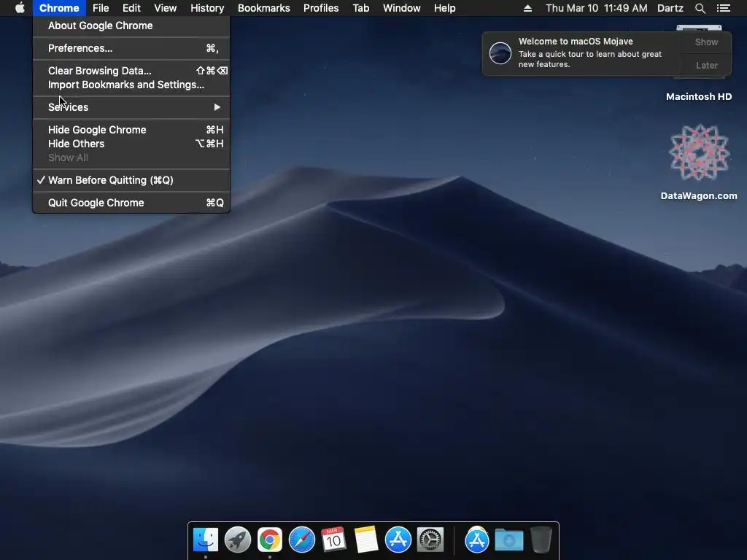Choose Hide Google Chrome
Image resolution: width=747 pixels, height=560 pixels.
(x=131, y=130)
